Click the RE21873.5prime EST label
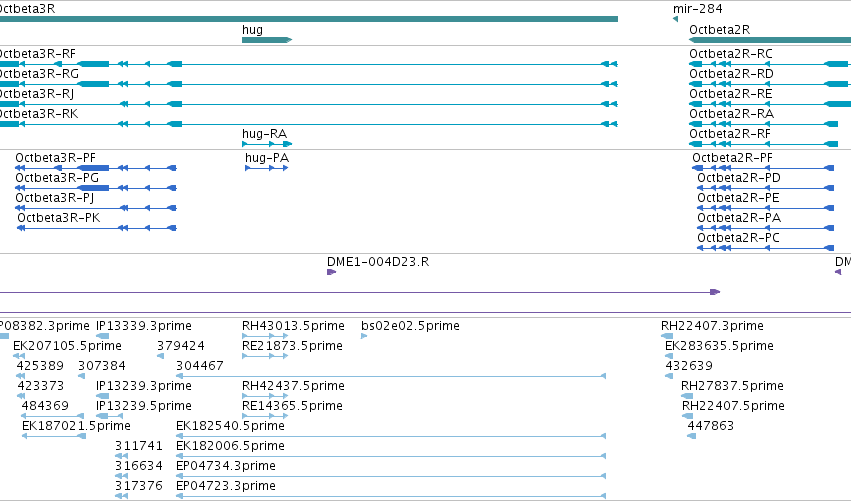The width and height of the screenshot is (851, 501). pos(292,346)
